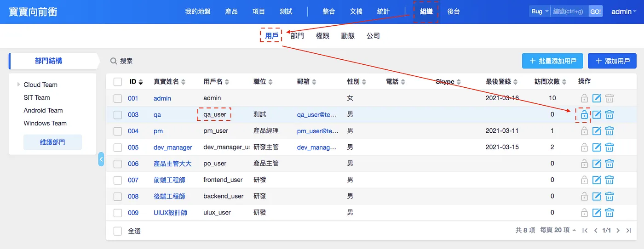Select Android Team in department tree
Screen dimensions: 644x249
pyautogui.click(x=43, y=110)
